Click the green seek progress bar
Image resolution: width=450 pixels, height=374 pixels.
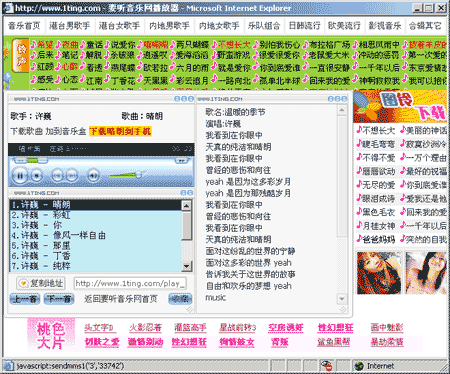pyautogui.click(x=32, y=161)
